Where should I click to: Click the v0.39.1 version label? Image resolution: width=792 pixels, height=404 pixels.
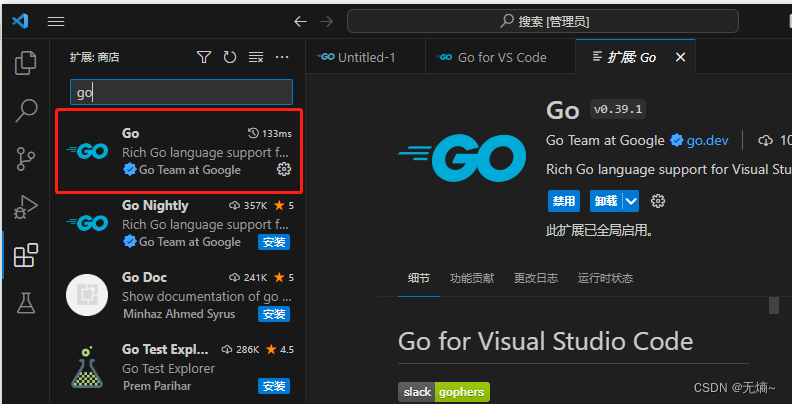[618, 109]
